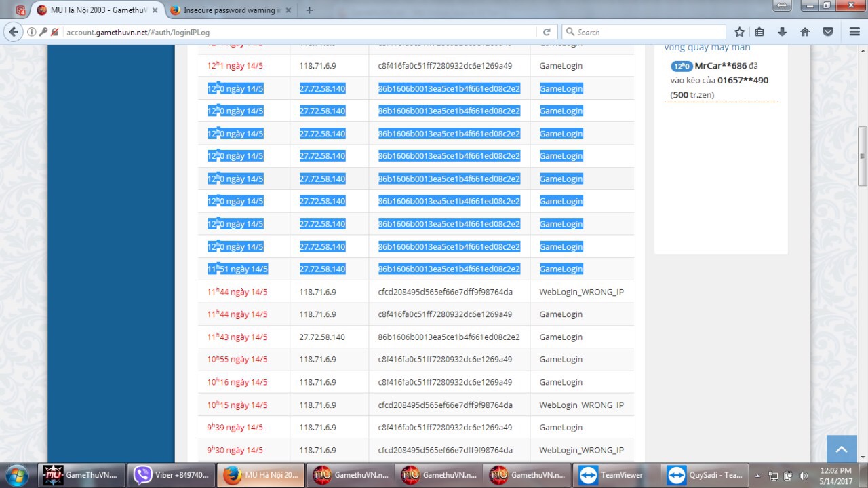This screenshot has width=868, height=488.
Task: Bookmark this page with the star icon
Action: tap(739, 32)
